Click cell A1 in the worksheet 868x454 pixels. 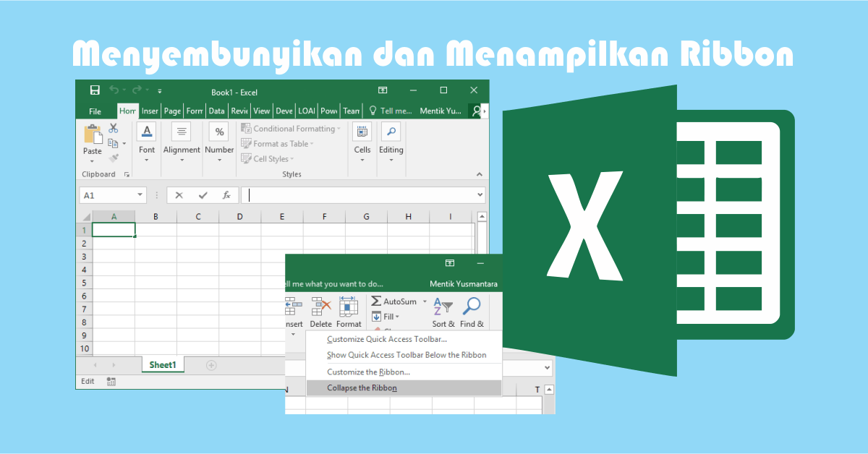coord(114,230)
